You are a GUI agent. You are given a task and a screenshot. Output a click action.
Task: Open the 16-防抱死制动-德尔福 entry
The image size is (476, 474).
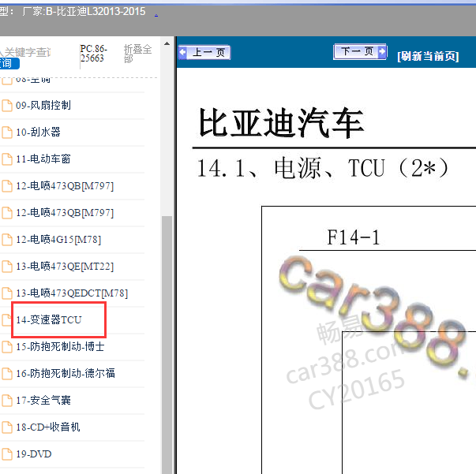pyautogui.click(x=66, y=373)
